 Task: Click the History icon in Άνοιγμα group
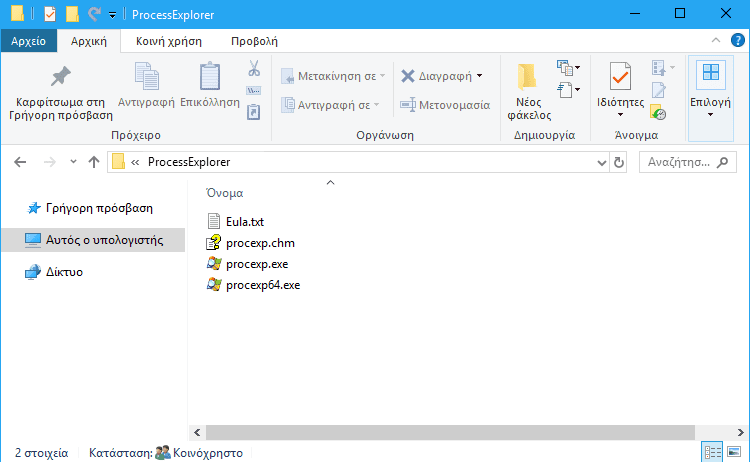(x=659, y=112)
